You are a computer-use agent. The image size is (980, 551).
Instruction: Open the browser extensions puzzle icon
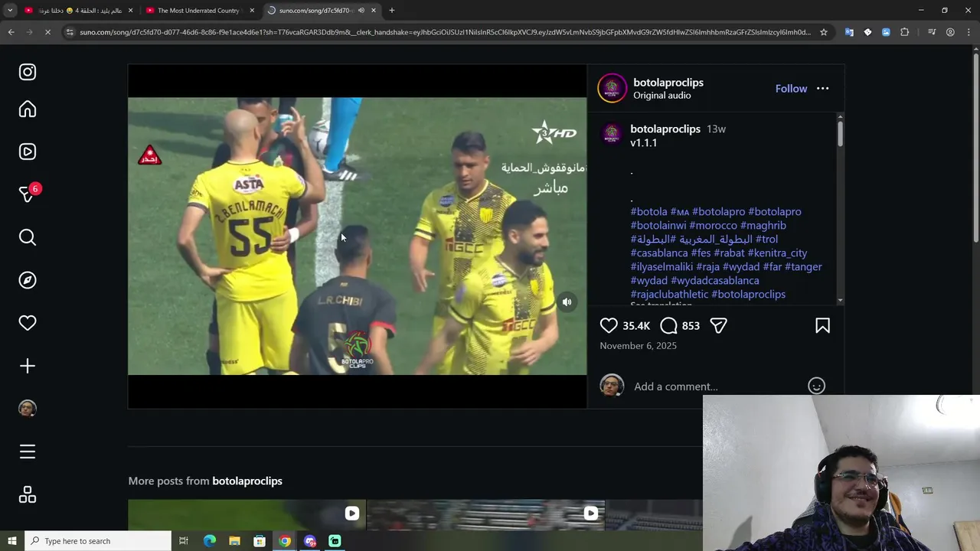(905, 32)
